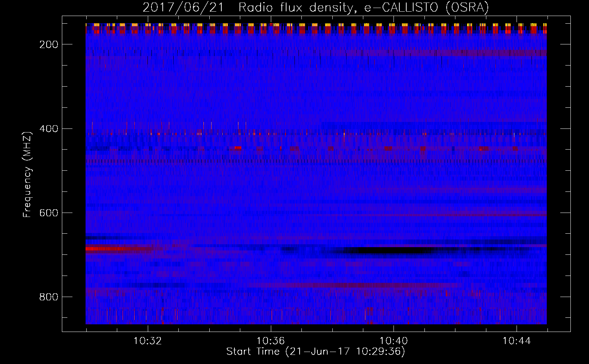Click the 10:40 time tick label
Image resolution: width=589 pixels, height=364 pixels.
pyautogui.click(x=394, y=341)
